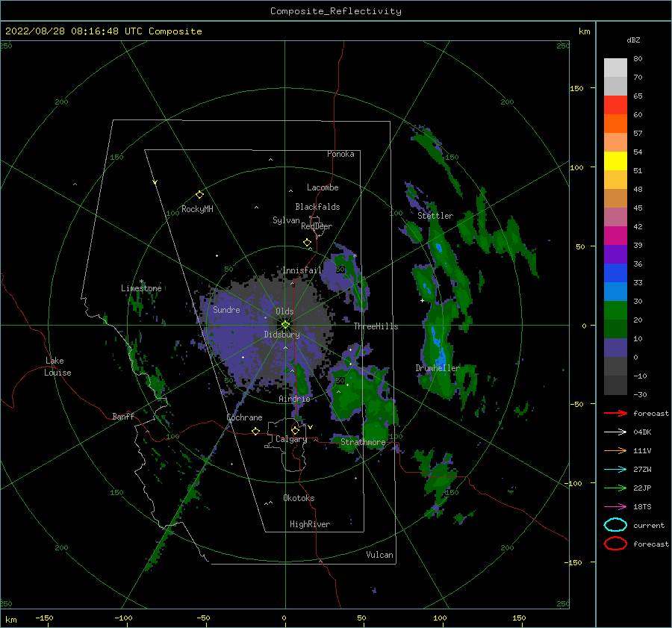Select the bright yellow 54-51 dBZ swatch
The width and height of the screenshot is (672, 628).
point(615,161)
